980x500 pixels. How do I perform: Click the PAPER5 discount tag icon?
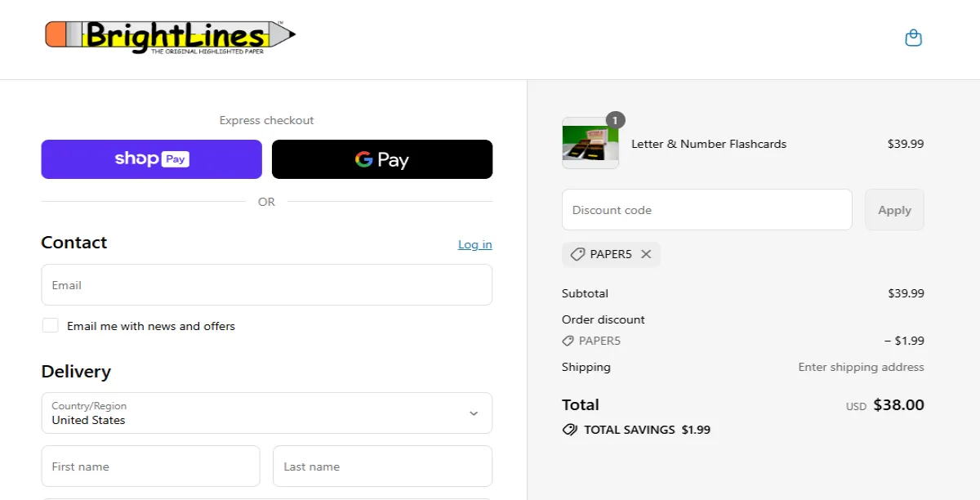point(577,254)
